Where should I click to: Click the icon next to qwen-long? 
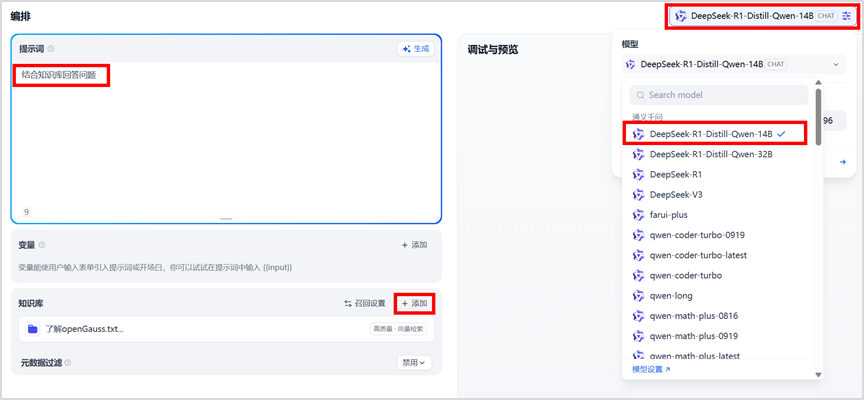[638, 296]
